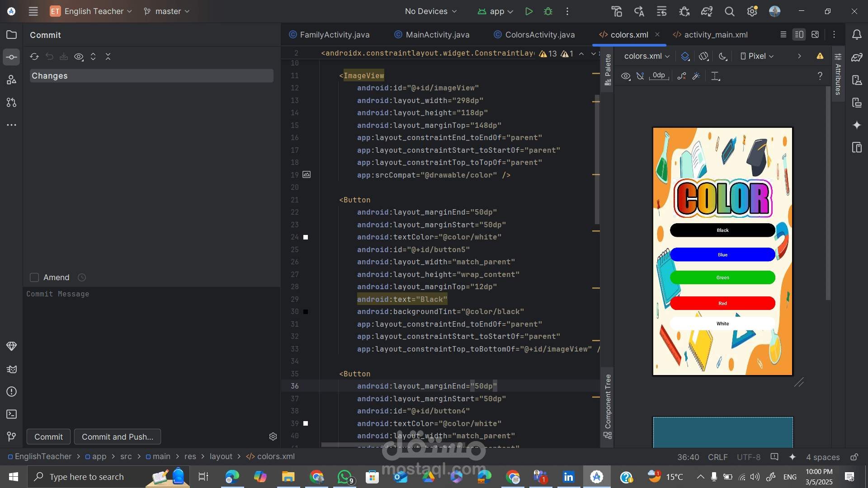The image size is (868, 488).
Task: Run Infer Constraints magic wand
Action: click(x=696, y=76)
